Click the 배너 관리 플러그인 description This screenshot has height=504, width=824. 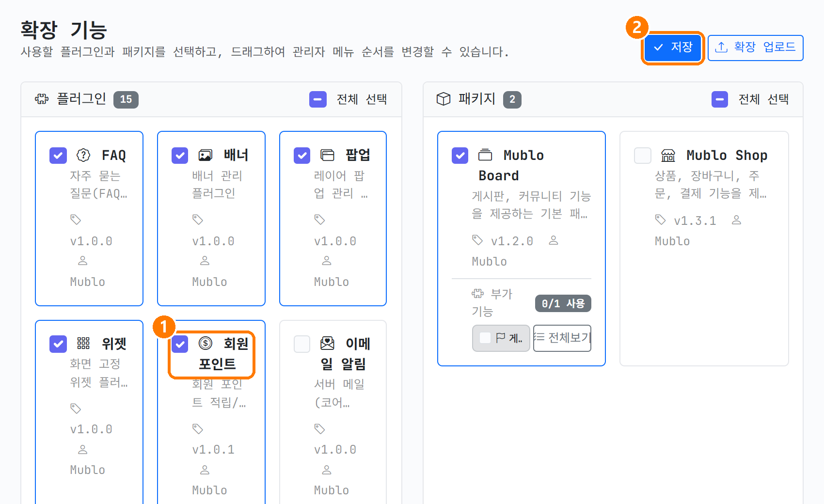tap(217, 184)
